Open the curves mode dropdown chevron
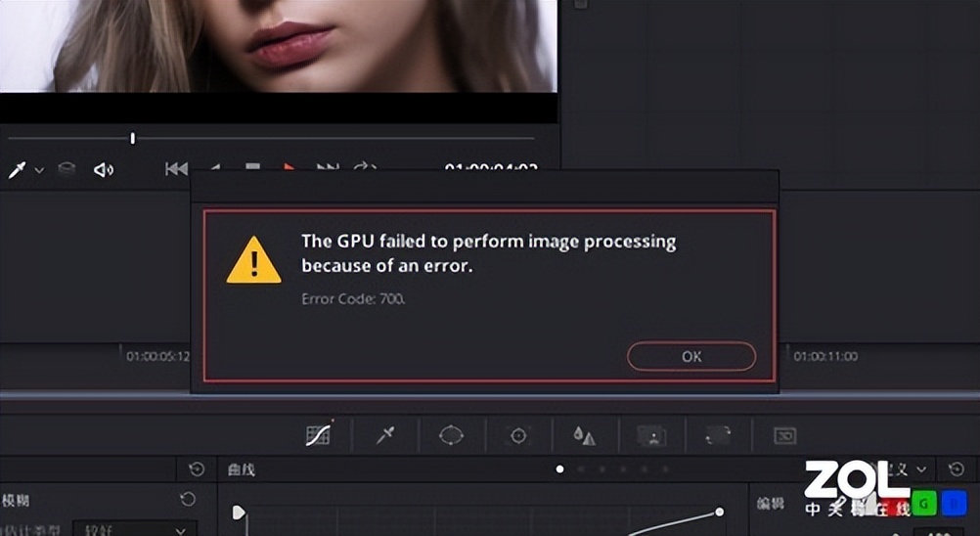Viewport: 980px width, 536px height. (x=922, y=469)
